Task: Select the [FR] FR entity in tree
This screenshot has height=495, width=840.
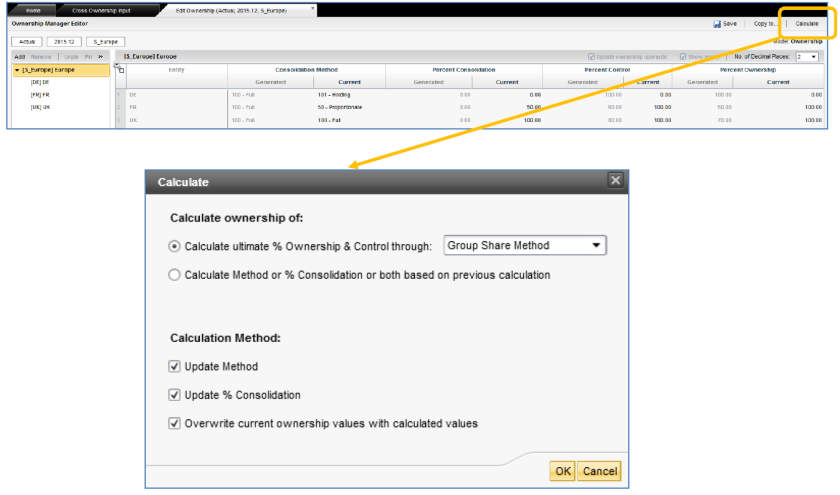Action: 41,94
